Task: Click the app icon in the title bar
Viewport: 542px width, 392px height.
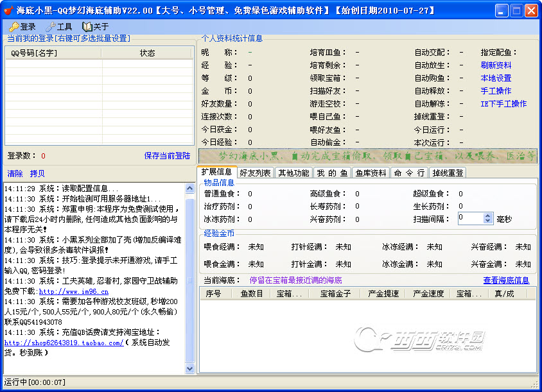Action: [x=8, y=10]
